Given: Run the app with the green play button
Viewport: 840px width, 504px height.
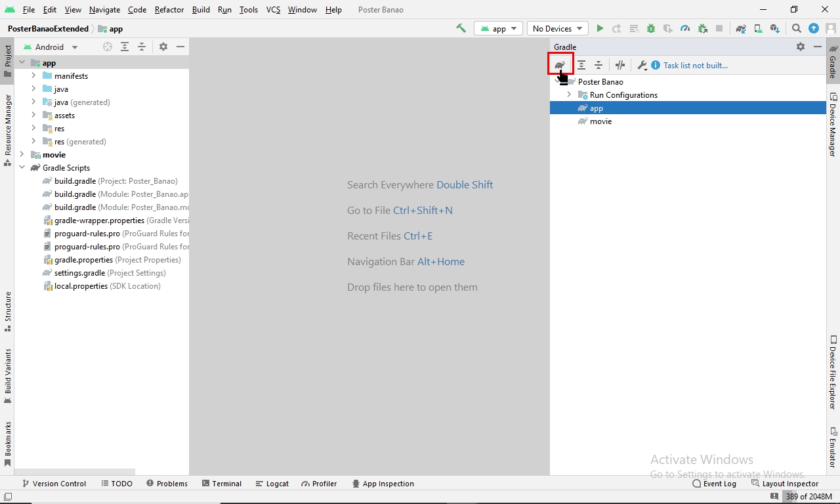Looking at the screenshot, I should (x=600, y=28).
